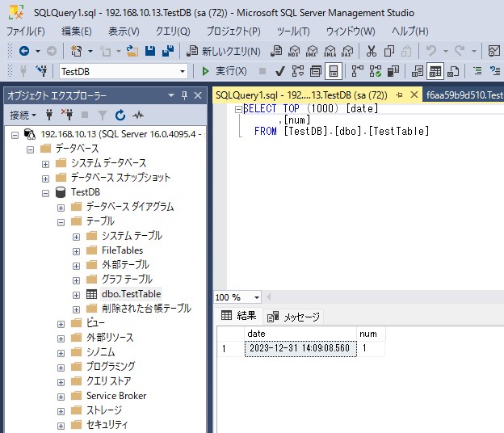Click the Query Options icon
Image resolution: width=504 pixels, height=433 pixels.
[x=316, y=71]
